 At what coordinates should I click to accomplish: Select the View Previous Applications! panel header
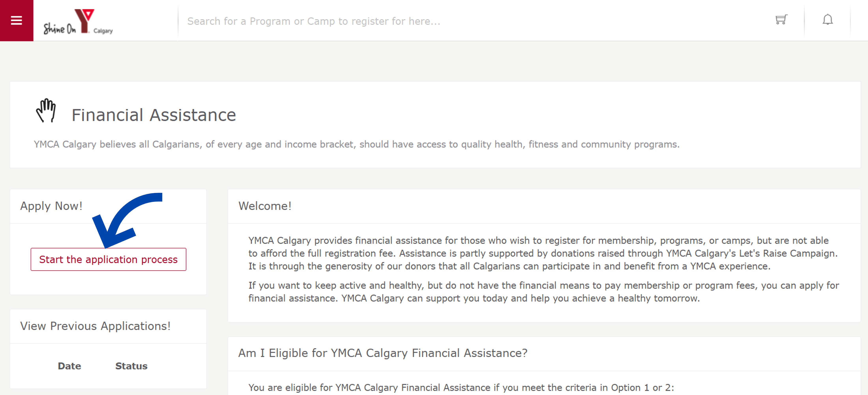[x=95, y=326]
